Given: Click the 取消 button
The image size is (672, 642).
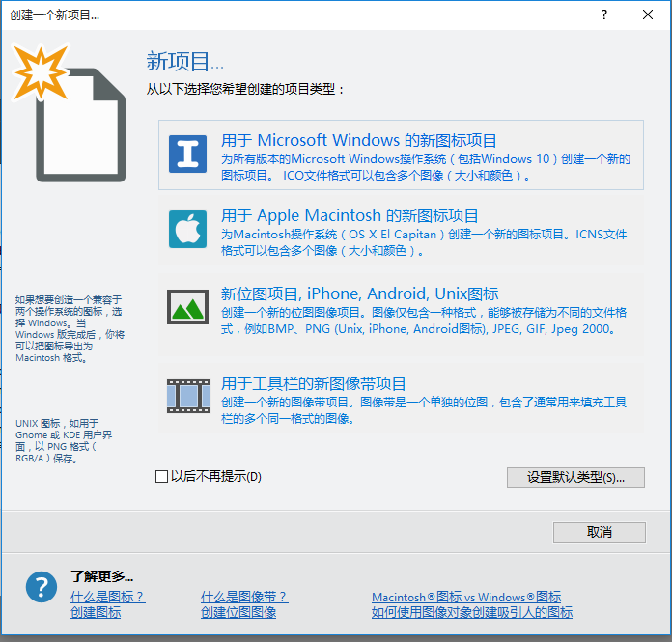Looking at the screenshot, I should (600, 532).
